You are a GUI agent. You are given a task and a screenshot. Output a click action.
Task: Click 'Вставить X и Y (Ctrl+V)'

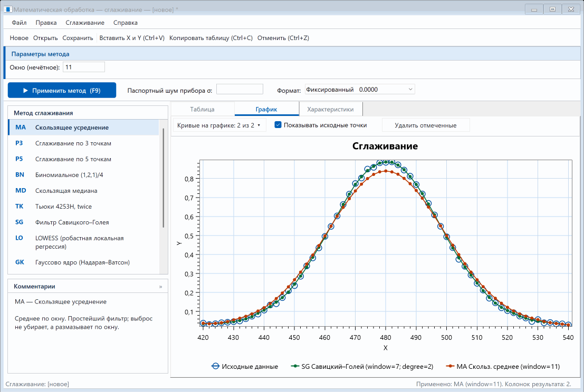click(x=132, y=38)
